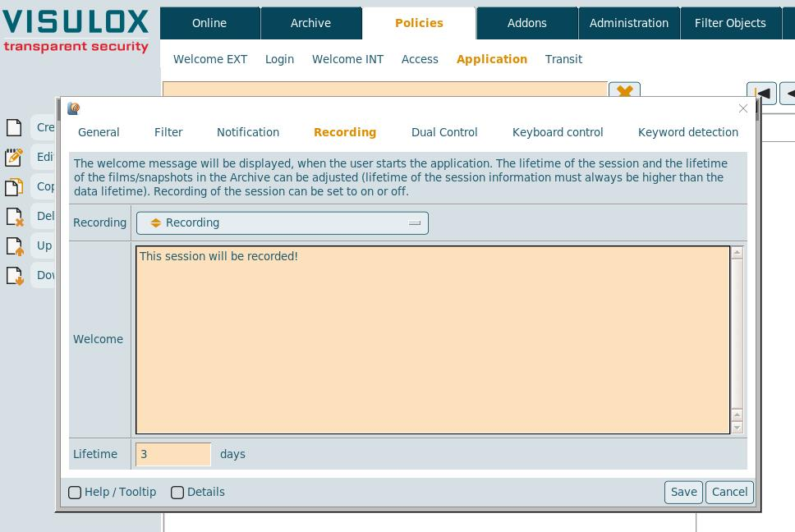Switch to the Dual Control tab
795x532 pixels.
click(444, 132)
